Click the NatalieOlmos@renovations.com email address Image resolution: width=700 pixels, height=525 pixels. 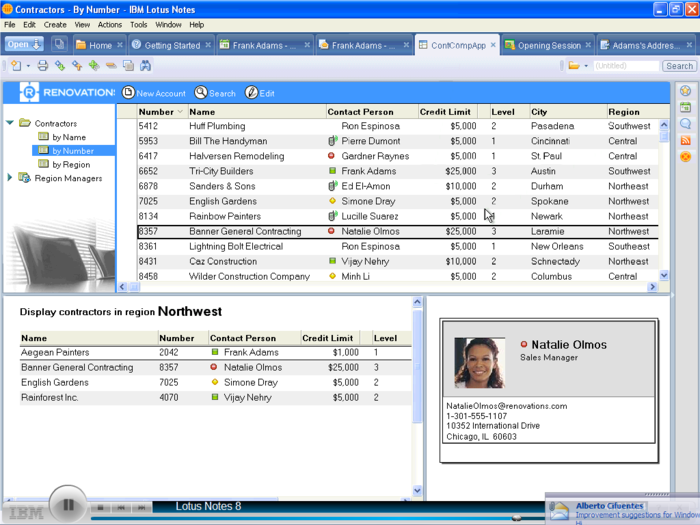[507, 406]
